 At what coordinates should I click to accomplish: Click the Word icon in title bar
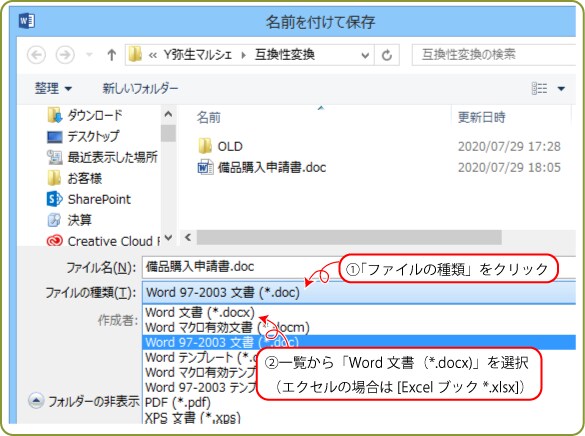pyautogui.click(x=27, y=21)
